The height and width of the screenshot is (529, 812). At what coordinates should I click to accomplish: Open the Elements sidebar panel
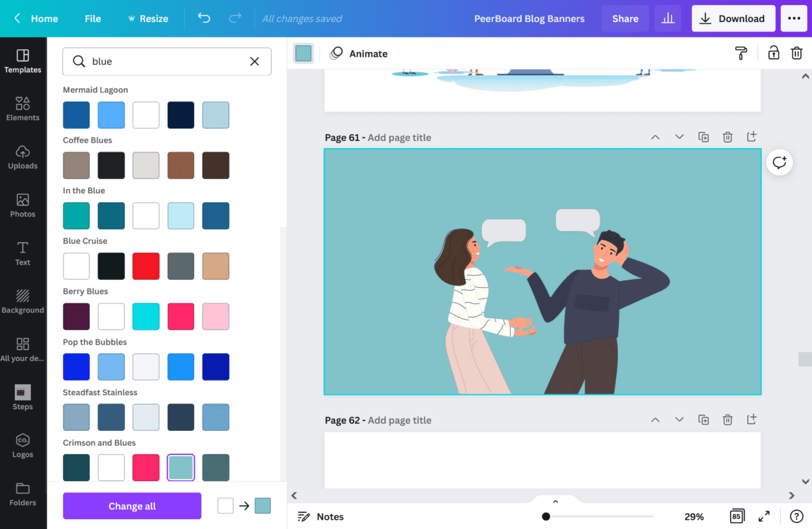[23, 109]
